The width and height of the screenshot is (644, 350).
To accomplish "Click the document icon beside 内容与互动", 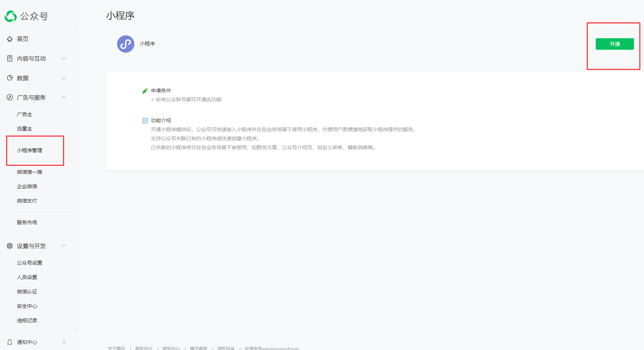I will click(x=10, y=58).
